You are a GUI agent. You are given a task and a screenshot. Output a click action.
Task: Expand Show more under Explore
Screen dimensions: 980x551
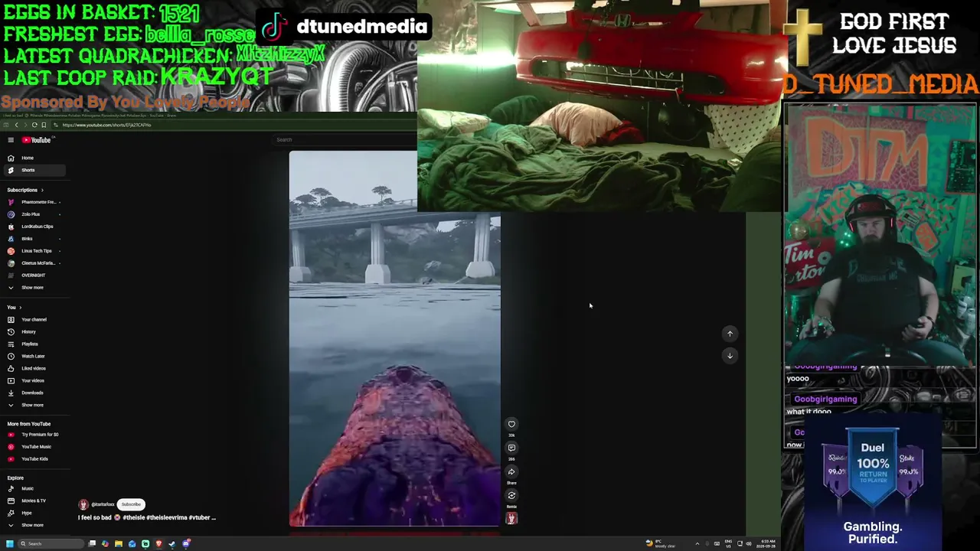34,525
